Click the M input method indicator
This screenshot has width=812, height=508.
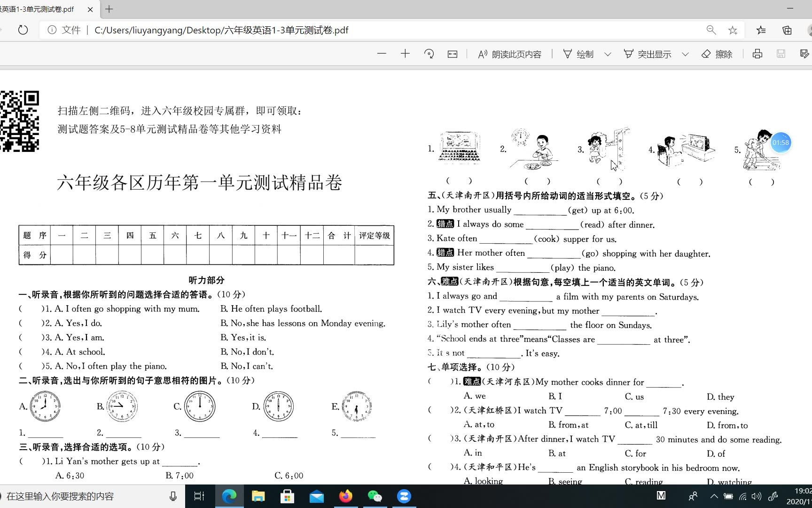pyautogui.click(x=661, y=495)
